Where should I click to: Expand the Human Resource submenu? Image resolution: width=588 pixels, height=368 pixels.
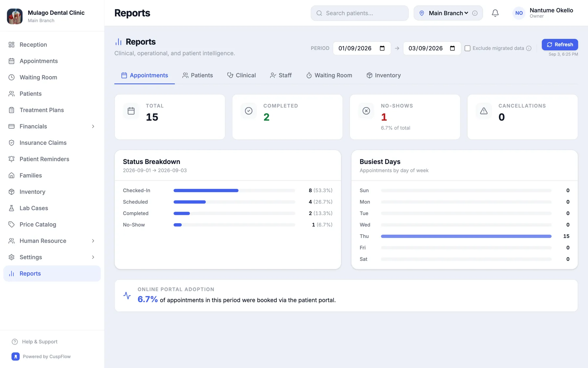click(93, 241)
